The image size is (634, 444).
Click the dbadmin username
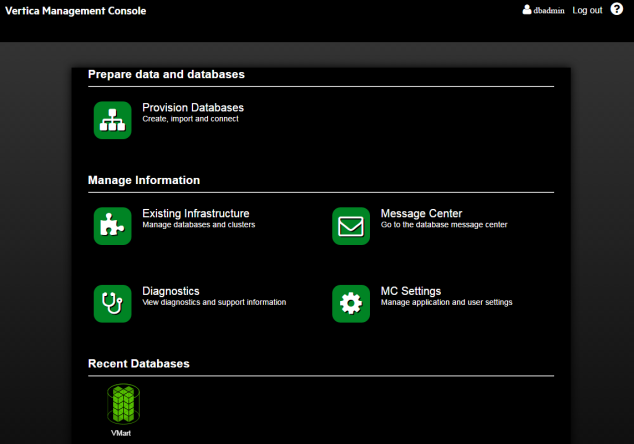click(x=549, y=11)
